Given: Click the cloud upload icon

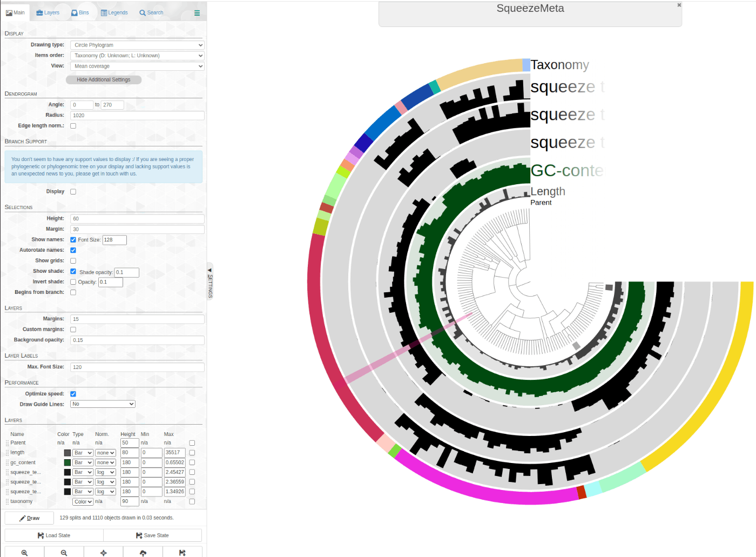Looking at the screenshot, I should pos(143,553).
